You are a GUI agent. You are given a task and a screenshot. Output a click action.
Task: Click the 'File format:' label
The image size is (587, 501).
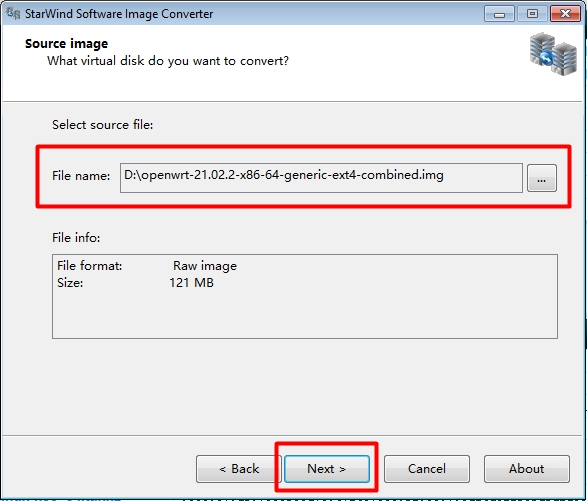[x=89, y=265]
